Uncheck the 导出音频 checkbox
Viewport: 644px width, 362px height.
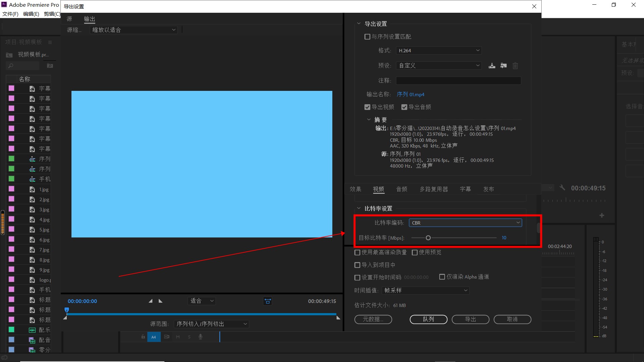404,107
